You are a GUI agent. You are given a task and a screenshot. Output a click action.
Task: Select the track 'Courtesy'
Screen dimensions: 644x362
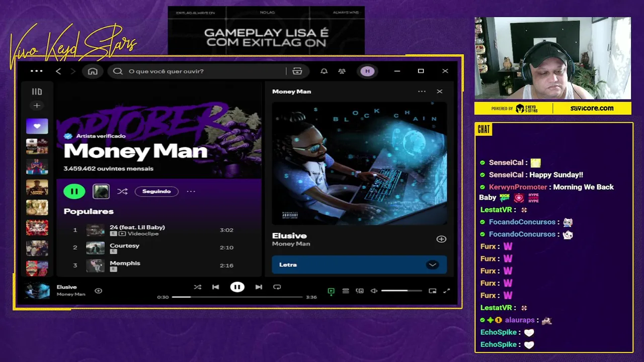point(124,245)
